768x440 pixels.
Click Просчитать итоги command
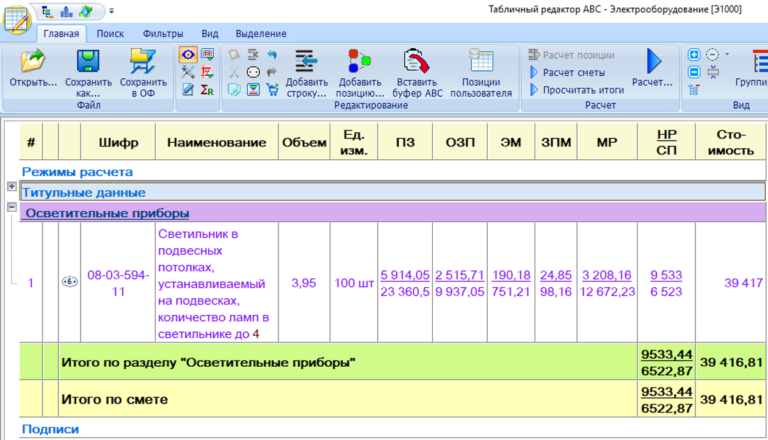point(577,90)
